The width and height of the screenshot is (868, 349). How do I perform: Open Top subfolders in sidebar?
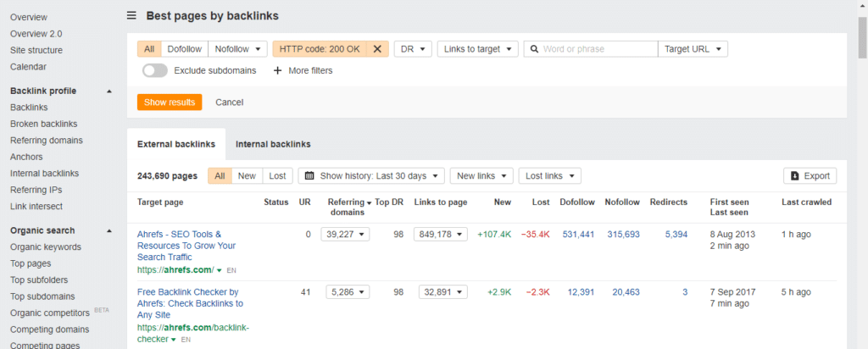point(39,280)
